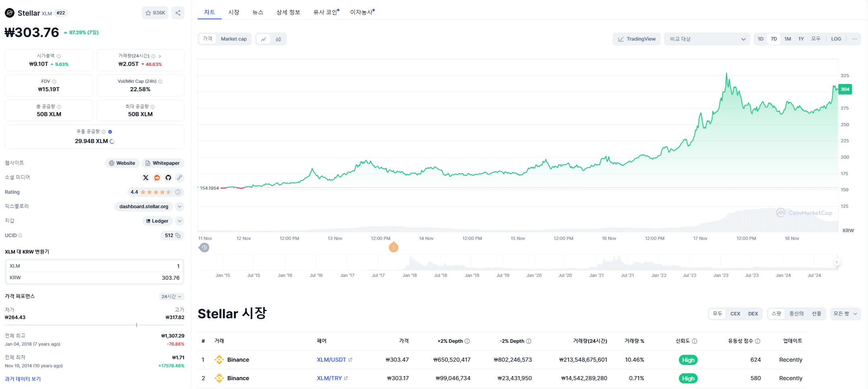Screen dimensions: 868x389
Task: Open the TradingView chart button
Action: coord(637,39)
